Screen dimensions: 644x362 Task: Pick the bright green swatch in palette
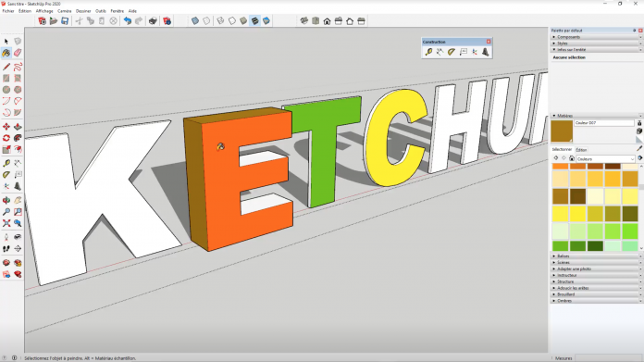point(630,231)
